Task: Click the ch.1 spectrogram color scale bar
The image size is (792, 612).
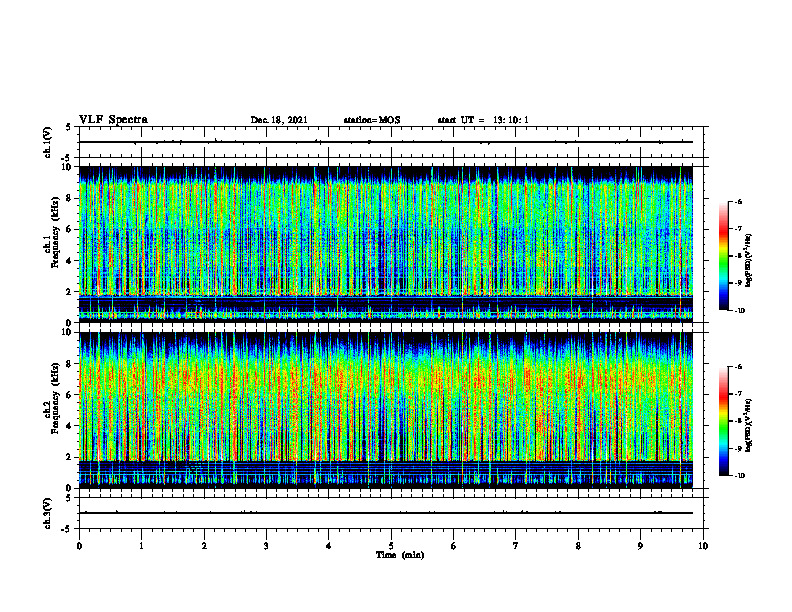Action: (723, 256)
